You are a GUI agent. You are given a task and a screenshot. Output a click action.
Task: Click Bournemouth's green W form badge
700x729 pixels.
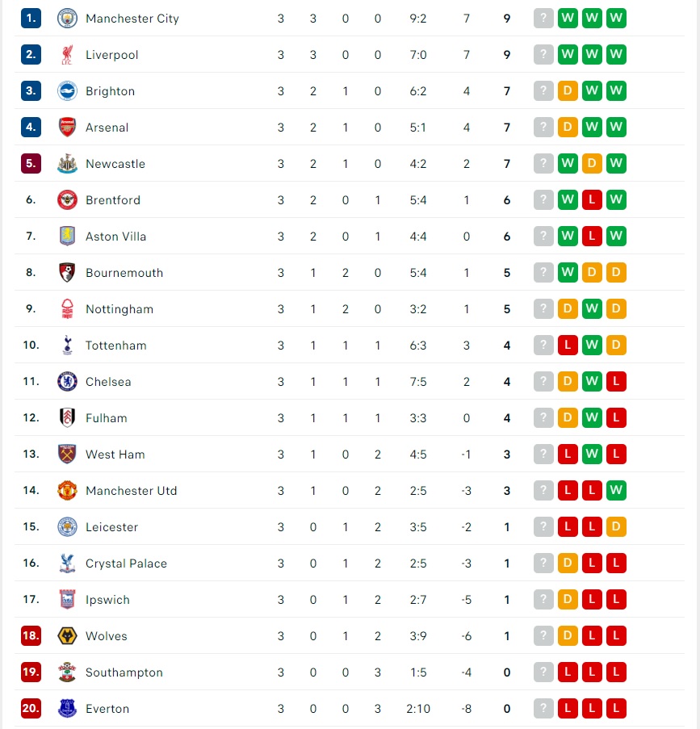pyautogui.click(x=568, y=272)
